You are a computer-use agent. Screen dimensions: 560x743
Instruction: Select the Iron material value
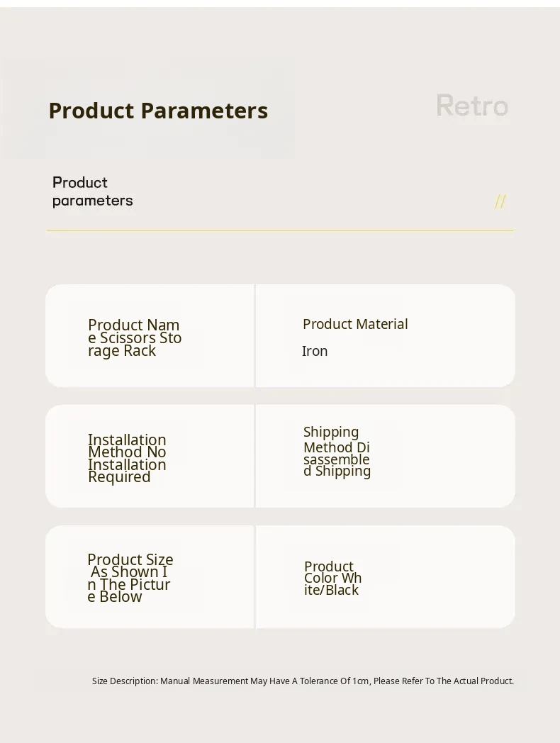click(315, 351)
